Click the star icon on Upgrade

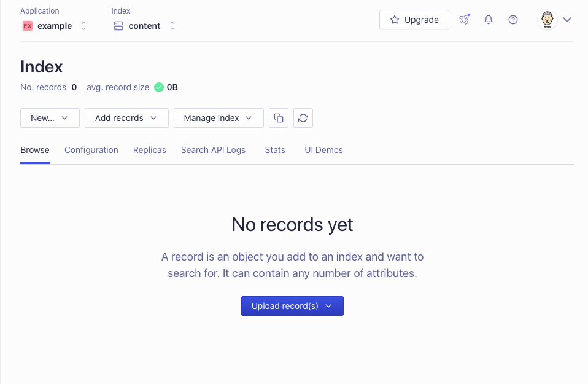[395, 20]
